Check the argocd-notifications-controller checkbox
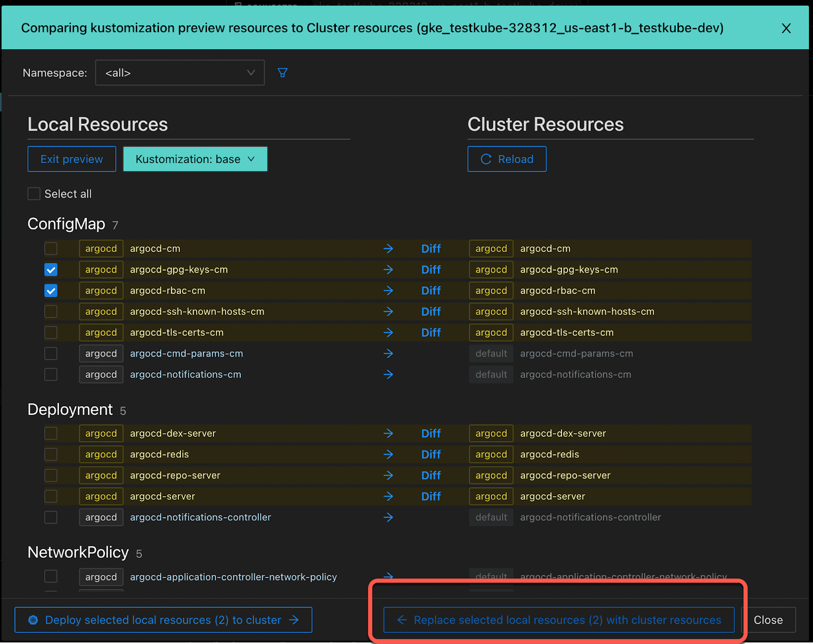The height and width of the screenshot is (644, 813). 51,518
